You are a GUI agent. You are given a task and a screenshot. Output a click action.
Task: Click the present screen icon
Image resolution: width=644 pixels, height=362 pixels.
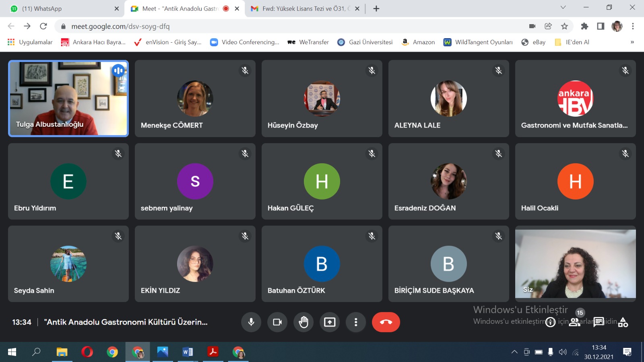pyautogui.click(x=330, y=322)
